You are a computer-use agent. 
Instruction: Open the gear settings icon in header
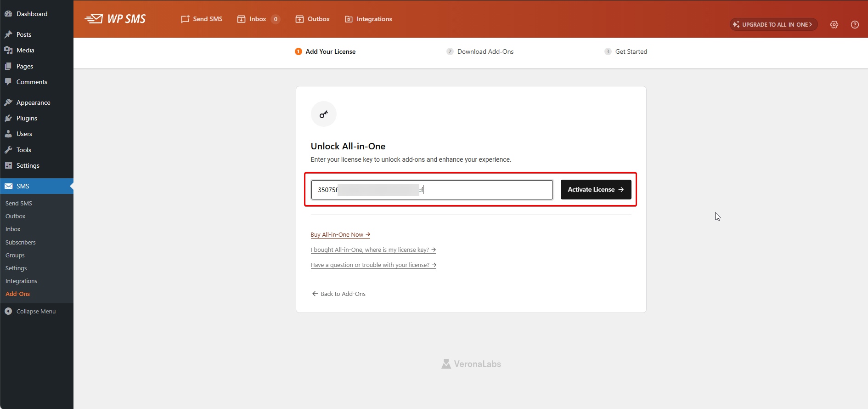pos(834,25)
